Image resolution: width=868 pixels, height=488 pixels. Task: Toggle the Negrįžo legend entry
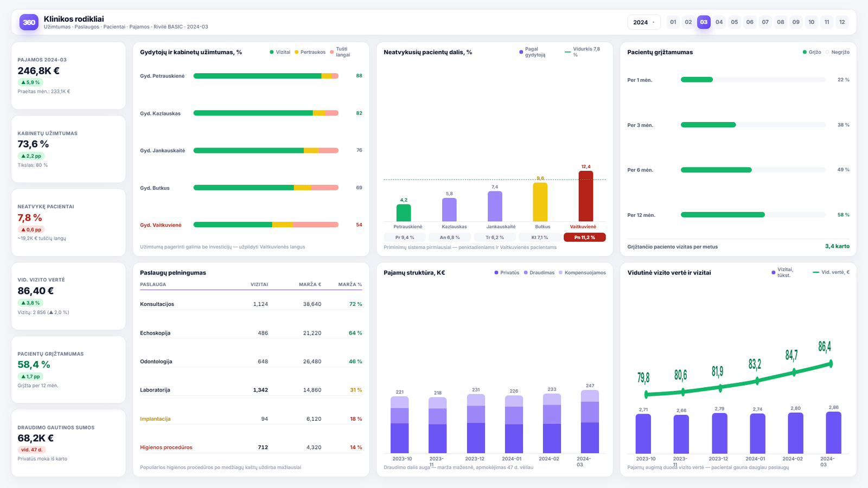(x=838, y=52)
